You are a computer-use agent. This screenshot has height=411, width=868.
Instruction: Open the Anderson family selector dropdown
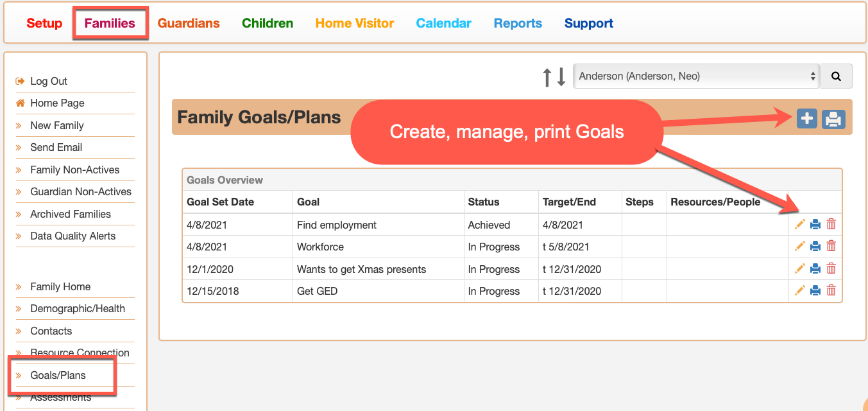point(697,76)
